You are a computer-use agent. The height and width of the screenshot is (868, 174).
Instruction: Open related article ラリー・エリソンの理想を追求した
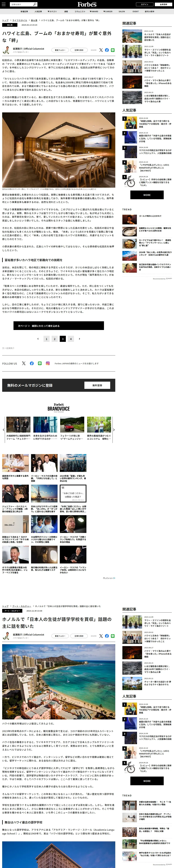147,51
